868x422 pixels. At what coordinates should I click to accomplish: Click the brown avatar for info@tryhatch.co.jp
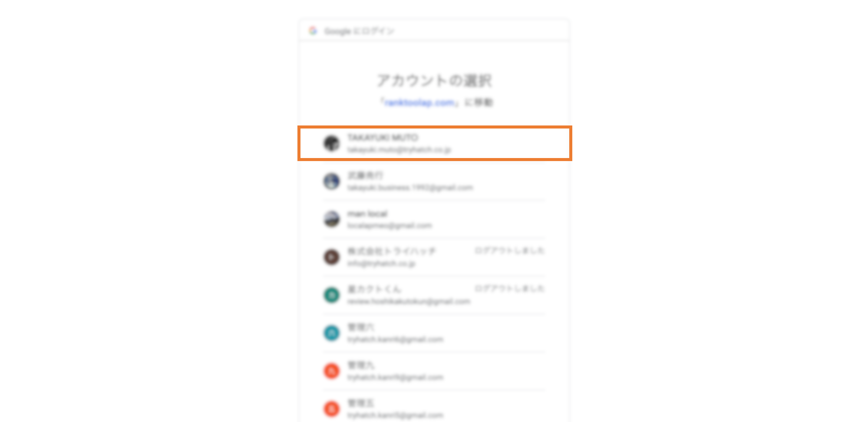(332, 257)
